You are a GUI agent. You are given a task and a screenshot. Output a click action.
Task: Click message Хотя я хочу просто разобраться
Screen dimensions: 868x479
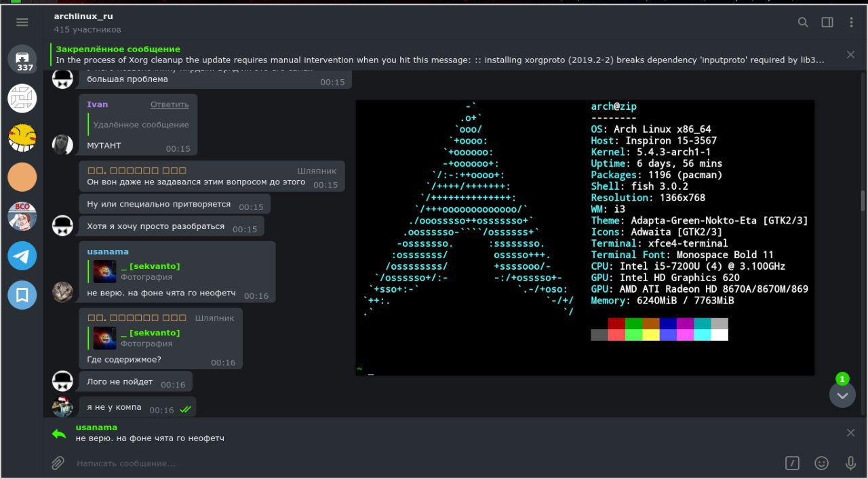pos(172,226)
